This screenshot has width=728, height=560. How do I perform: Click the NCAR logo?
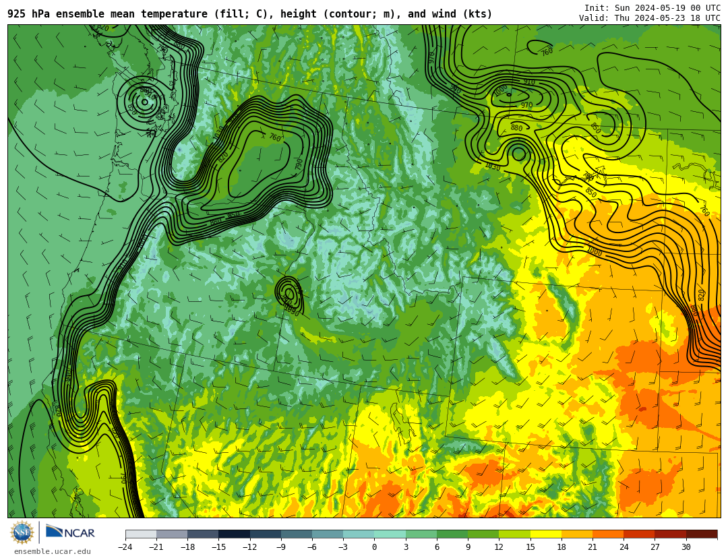[x=70, y=532]
